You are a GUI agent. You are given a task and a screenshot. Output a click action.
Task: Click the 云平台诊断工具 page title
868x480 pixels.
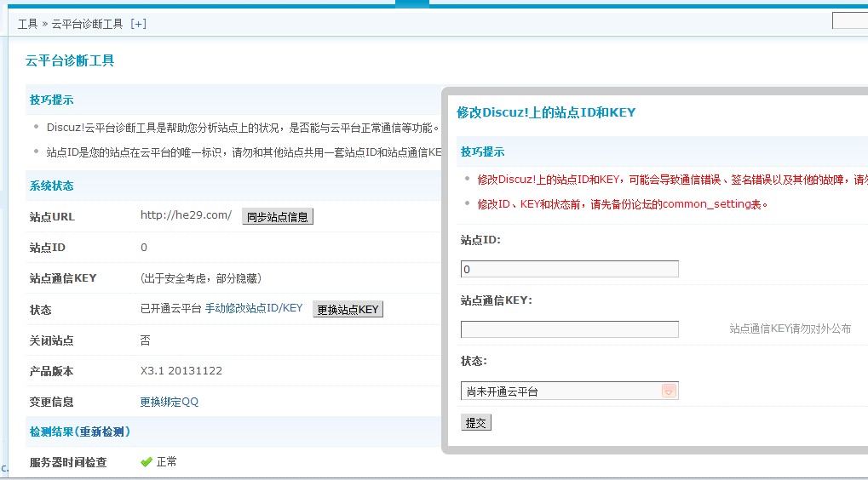[70, 60]
